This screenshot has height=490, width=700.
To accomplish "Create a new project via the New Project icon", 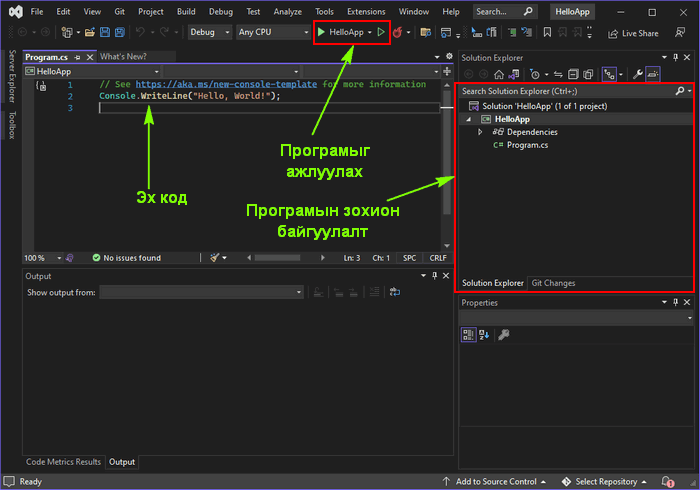I will click(x=67, y=32).
